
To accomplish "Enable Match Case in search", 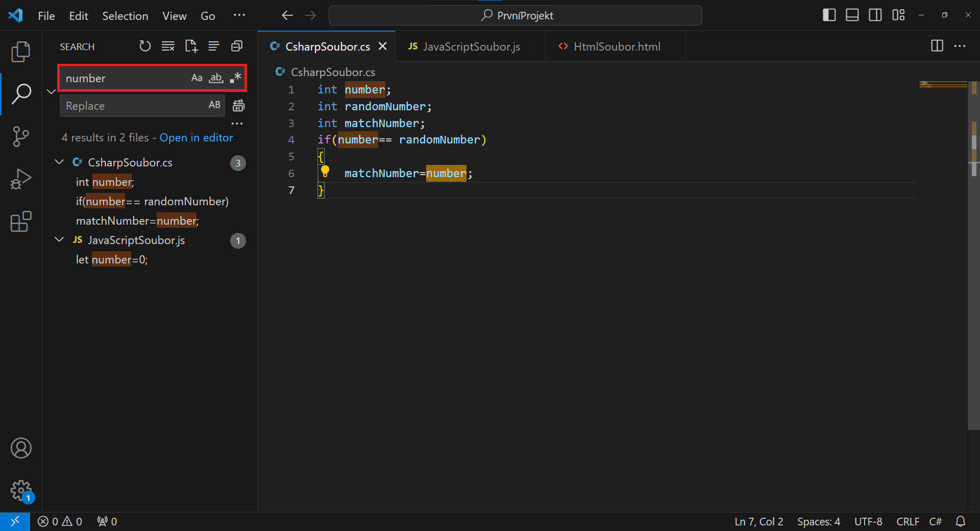I will click(197, 78).
